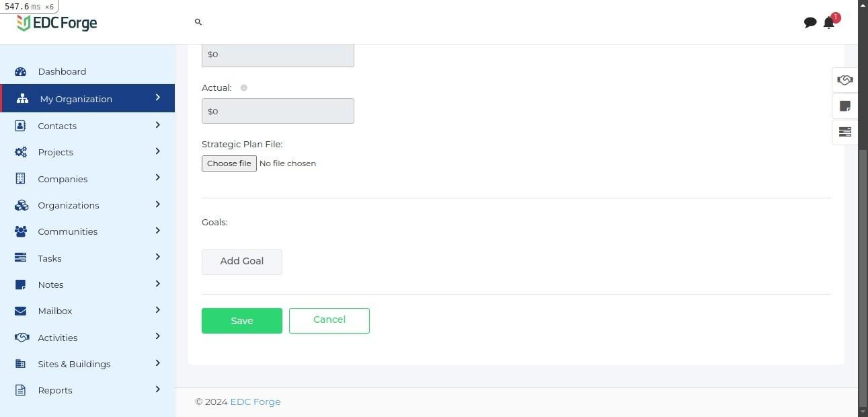Click the Actual amount input field
The width and height of the screenshot is (868, 417).
(278, 111)
